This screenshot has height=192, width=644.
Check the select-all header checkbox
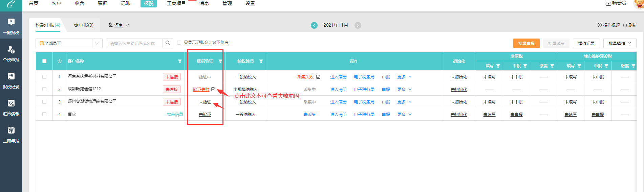click(x=44, y=61)
